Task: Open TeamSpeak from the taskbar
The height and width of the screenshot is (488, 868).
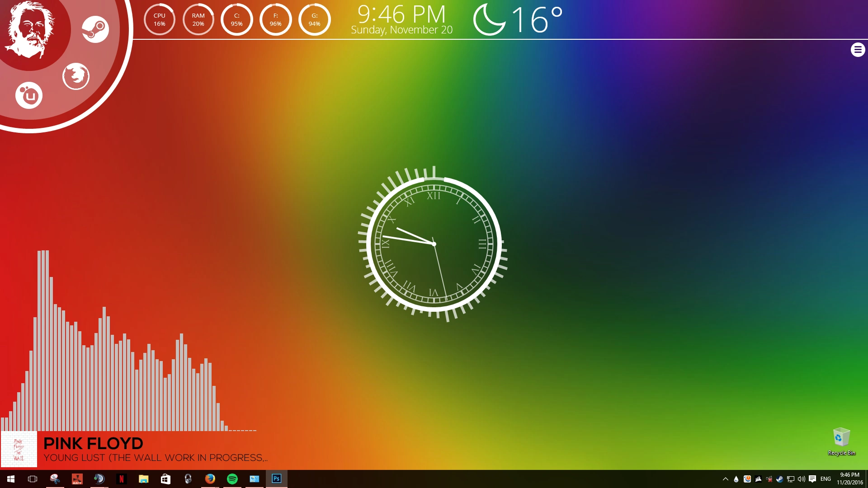Action: pos(99,479)
